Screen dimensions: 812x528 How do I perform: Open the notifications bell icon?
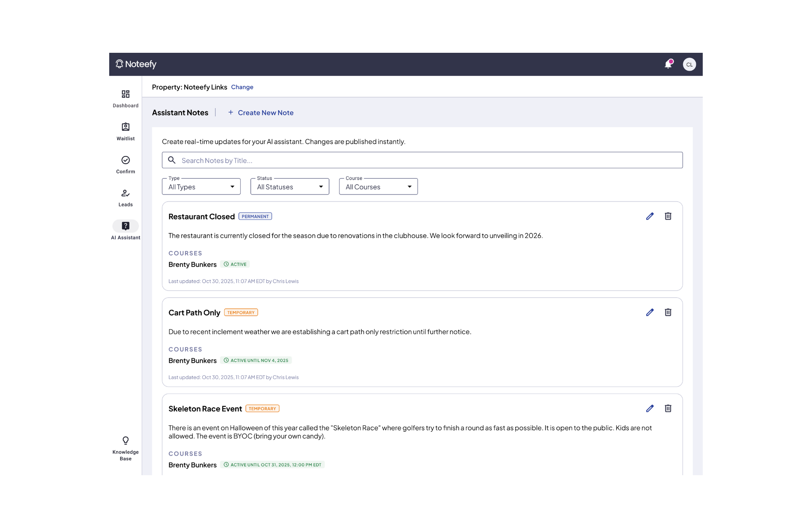(x=668, y=64)
